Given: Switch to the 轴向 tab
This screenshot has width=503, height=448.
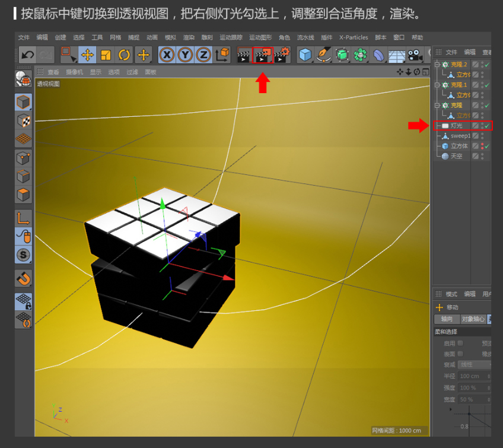Looking at the screenshot, I should point(447,319).
